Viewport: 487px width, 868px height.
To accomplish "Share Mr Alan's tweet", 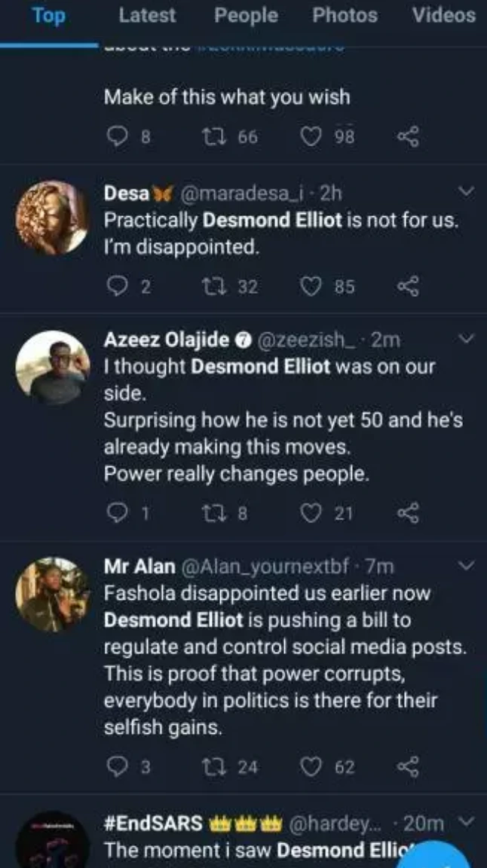I will tap(407, 767).
